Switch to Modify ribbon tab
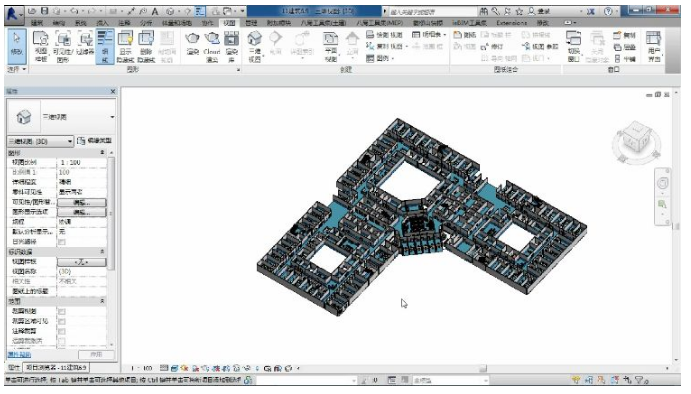This screenshot has width=691, height=394. point(543,22)
